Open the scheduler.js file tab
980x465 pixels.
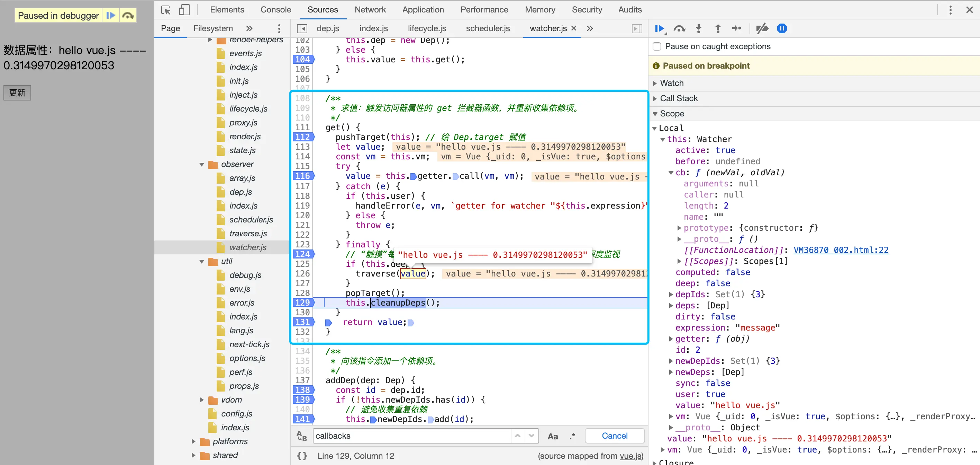pos(488,28)
